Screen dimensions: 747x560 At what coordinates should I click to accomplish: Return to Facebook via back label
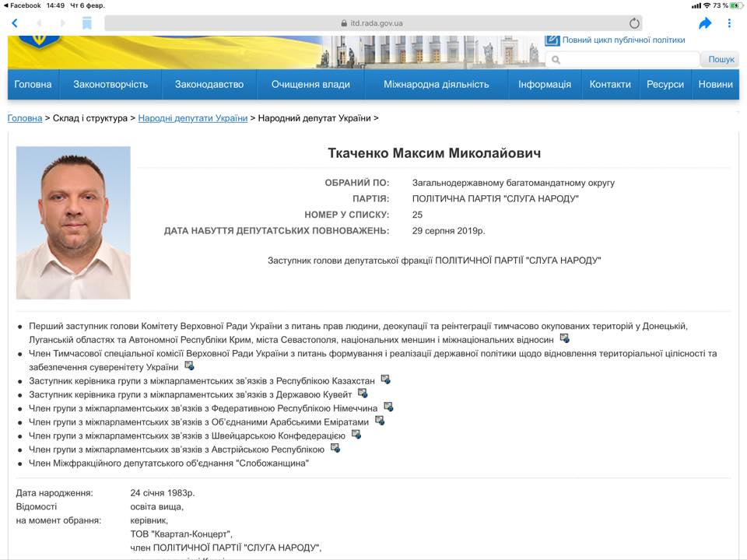[x=22, y=5]
